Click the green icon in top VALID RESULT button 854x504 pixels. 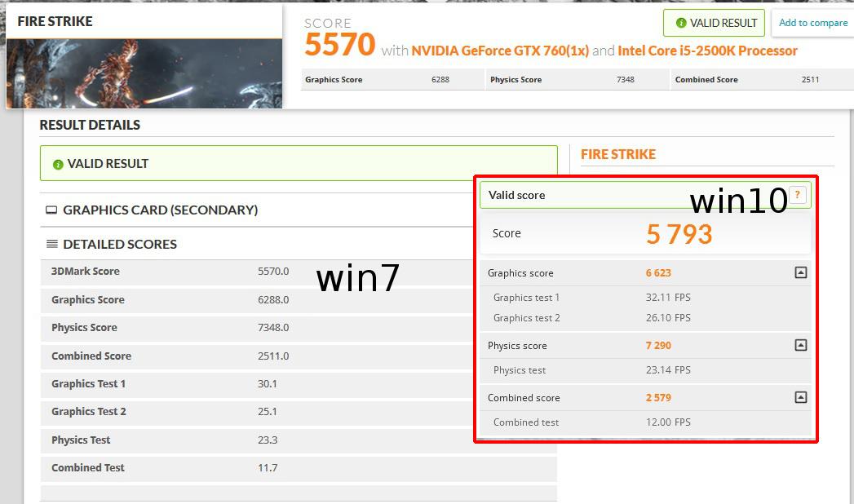681,23
